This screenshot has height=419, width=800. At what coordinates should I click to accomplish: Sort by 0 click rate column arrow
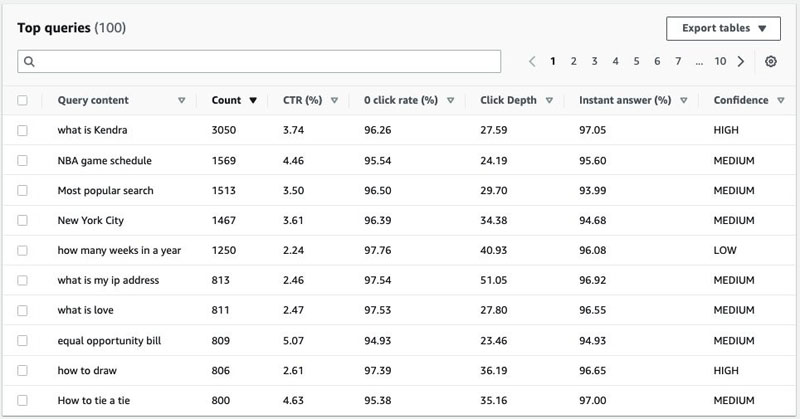pos(451,101)
